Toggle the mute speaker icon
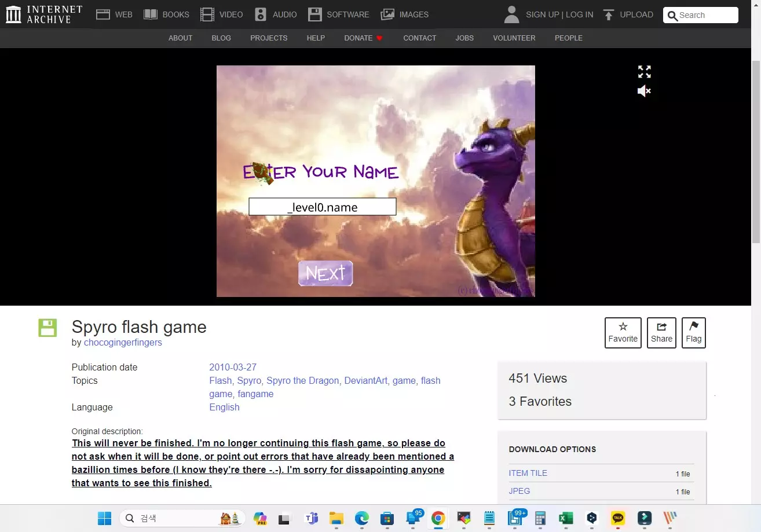Viewport: 761px width, 532px height. pos(644,91)
